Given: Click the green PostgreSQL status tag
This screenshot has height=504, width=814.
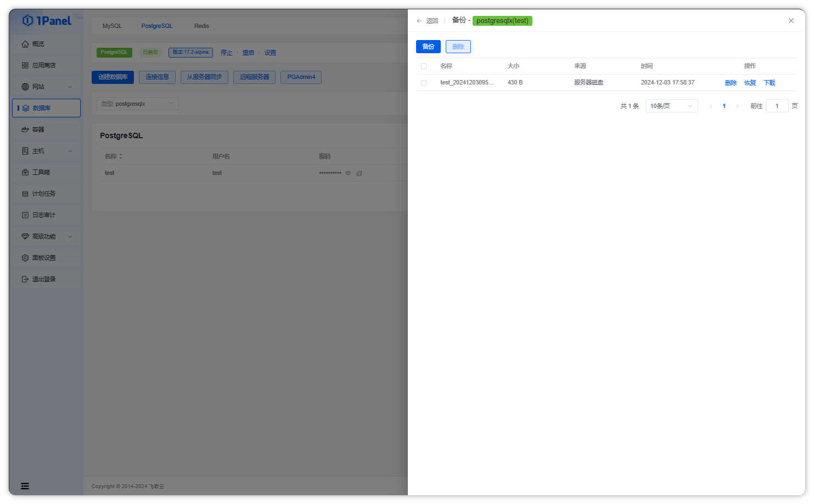Looking at the screenshot, I should [114, 53].
